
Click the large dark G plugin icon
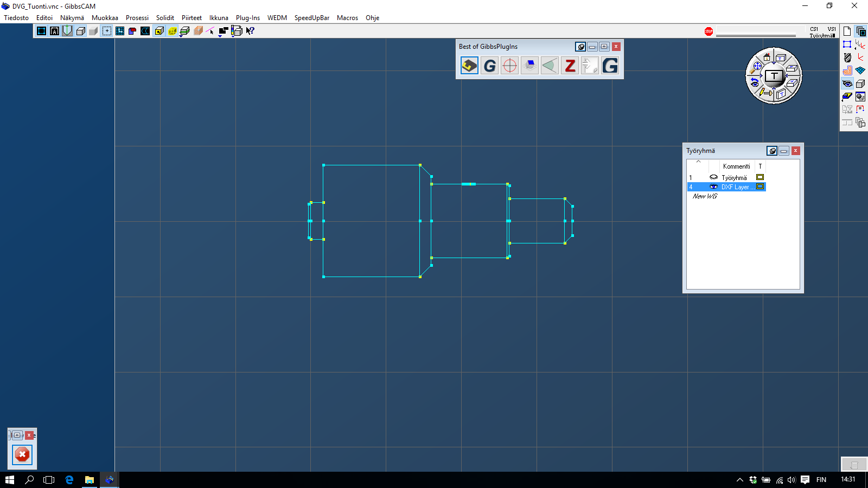(610, 66)
